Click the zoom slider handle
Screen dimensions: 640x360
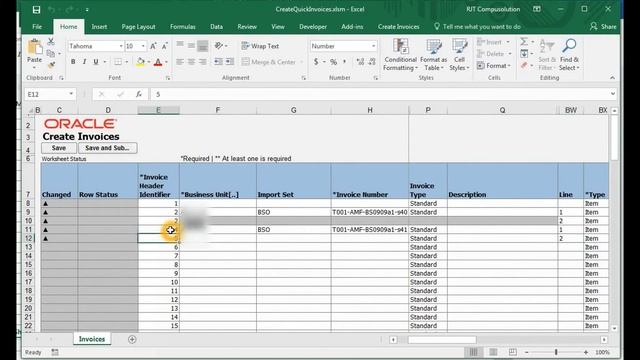(x=556, y=352)
